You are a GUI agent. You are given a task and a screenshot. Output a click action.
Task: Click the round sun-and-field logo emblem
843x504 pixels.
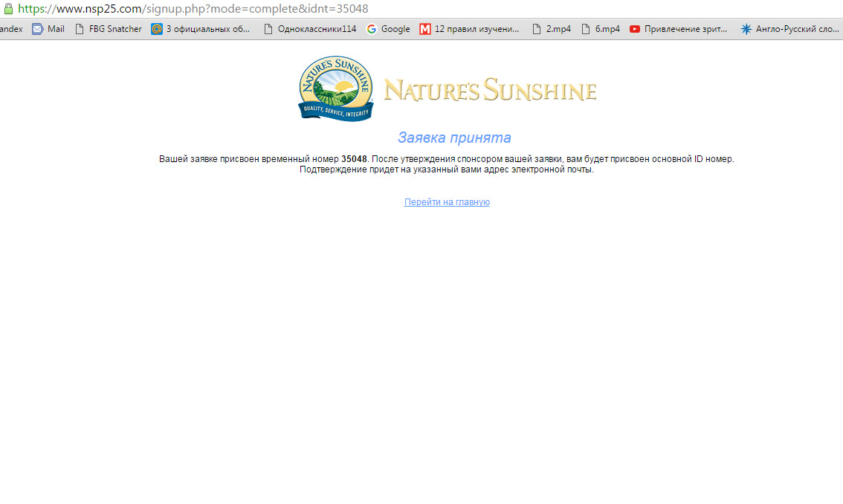coord(336,82)
